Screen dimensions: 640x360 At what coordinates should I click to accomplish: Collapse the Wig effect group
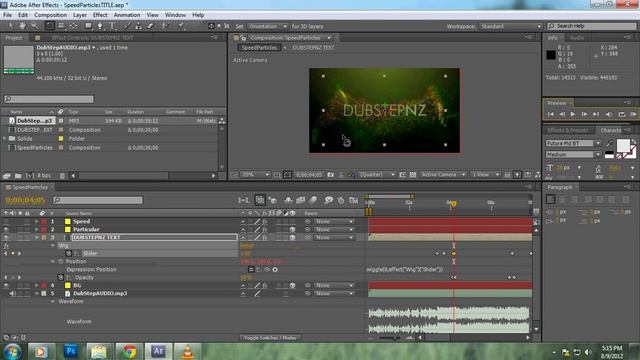[53, 245]
